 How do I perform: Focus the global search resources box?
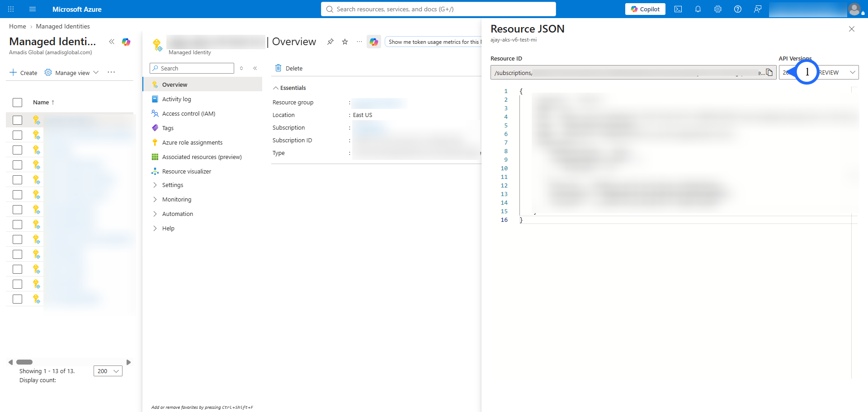pyautogui.click(x=439, y=9)
